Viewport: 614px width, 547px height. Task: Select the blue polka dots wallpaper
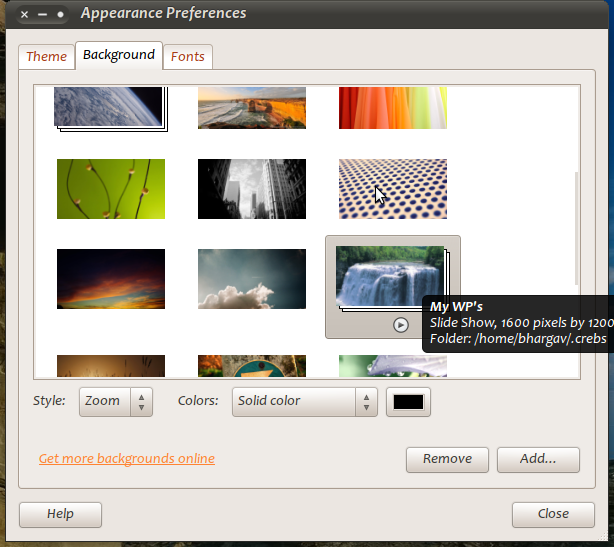pos(393,189)
